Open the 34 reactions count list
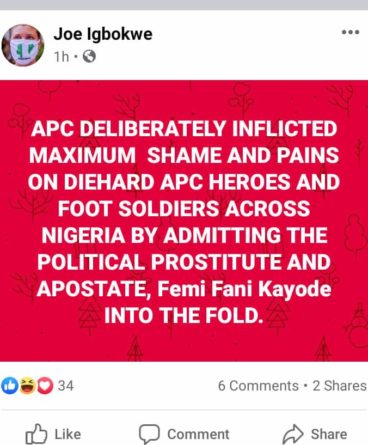The height and width of the screenshot is (445, 368). (66, 386)
